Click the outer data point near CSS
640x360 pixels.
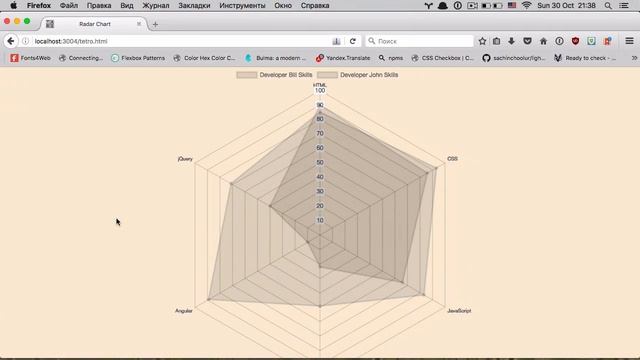[436, 168]
